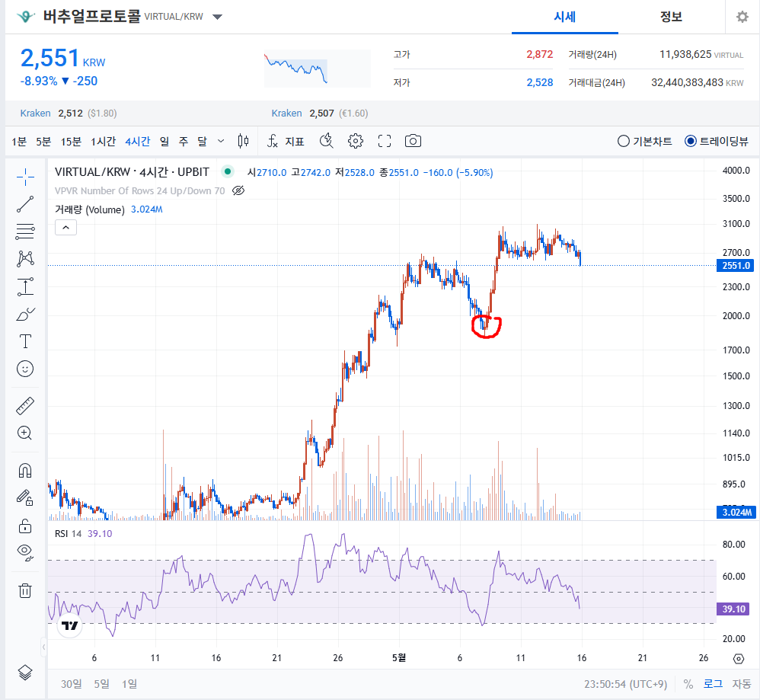Switch to the 정보 tab

(x=672, y=17)
